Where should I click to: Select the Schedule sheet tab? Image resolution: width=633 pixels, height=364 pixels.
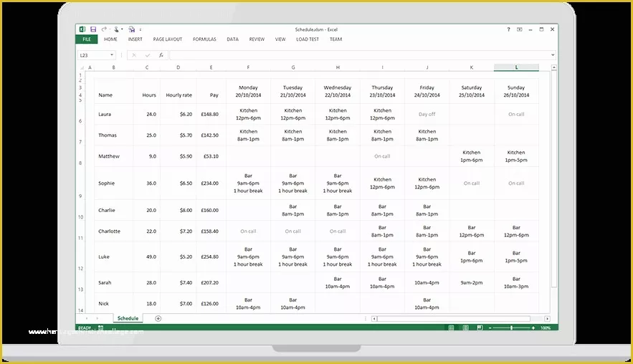click(x=128, y=318)
